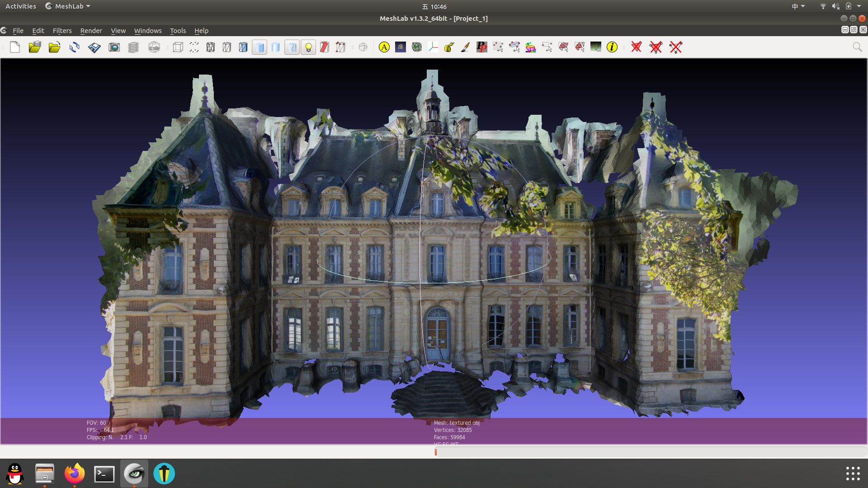868x488 pixels.
Task: Open raster view globe icon
Action: (x=154, y=47)
